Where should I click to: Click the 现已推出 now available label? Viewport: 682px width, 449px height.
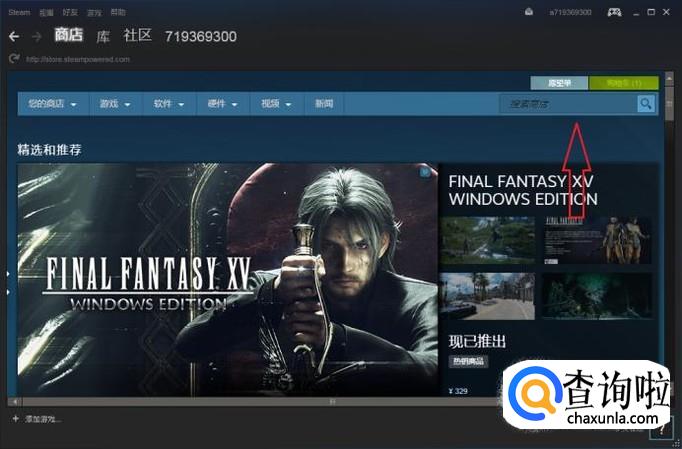(477, 341)
